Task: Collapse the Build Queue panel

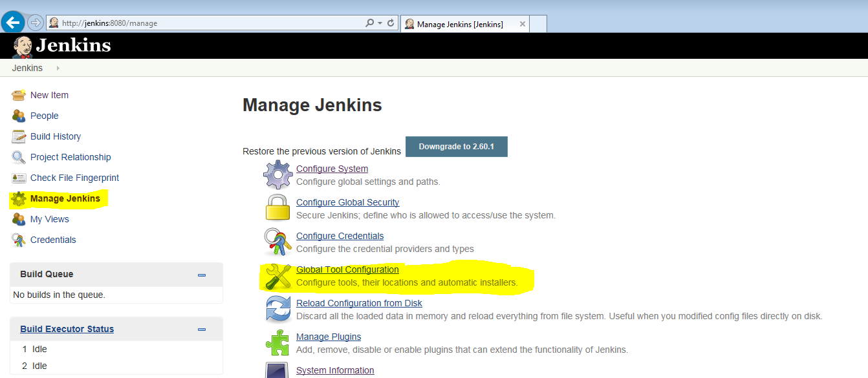Action: [202, 275]
